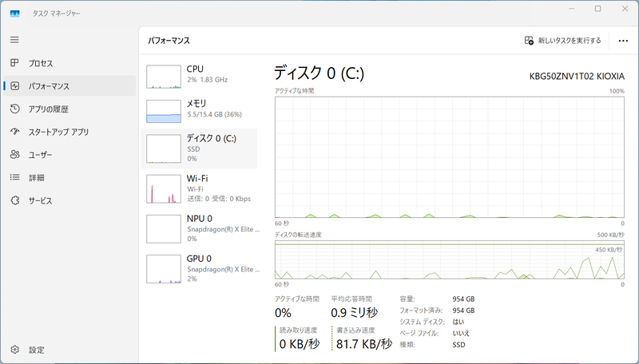Viewport: 639px width, 364px height.
Task: Click the ディスク 0 (C:) main heading
Action: 319,73
